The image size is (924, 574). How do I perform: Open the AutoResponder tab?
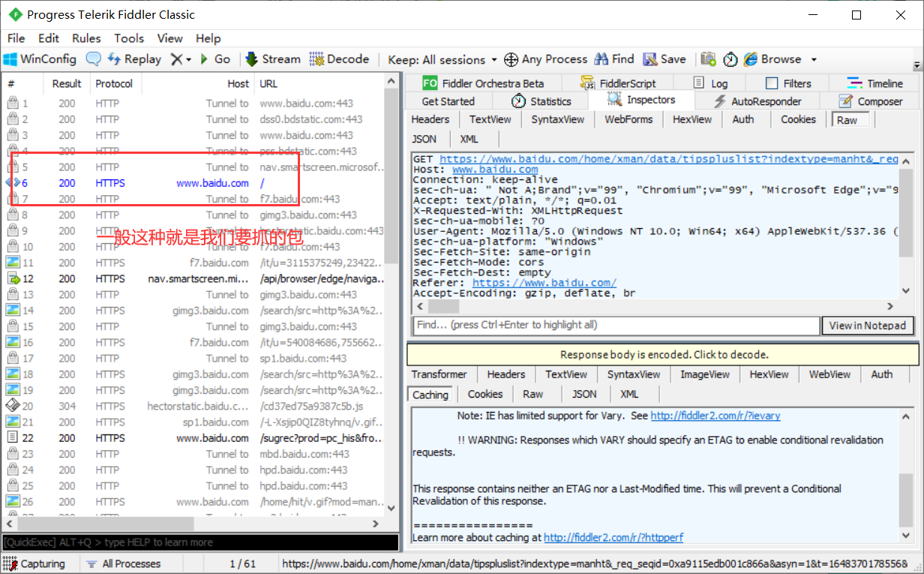pos(757,101)
